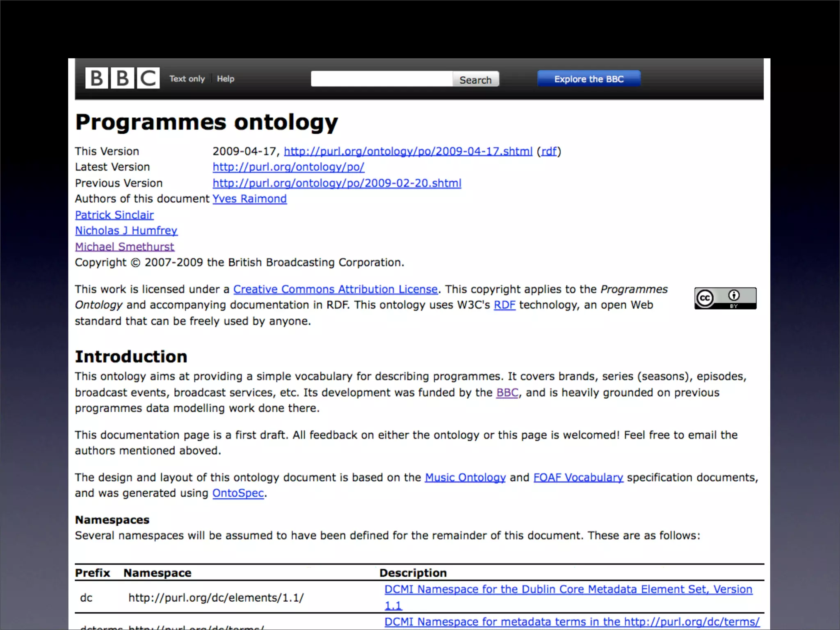
Task: Click the This Version label
Action: coord(107,151)
